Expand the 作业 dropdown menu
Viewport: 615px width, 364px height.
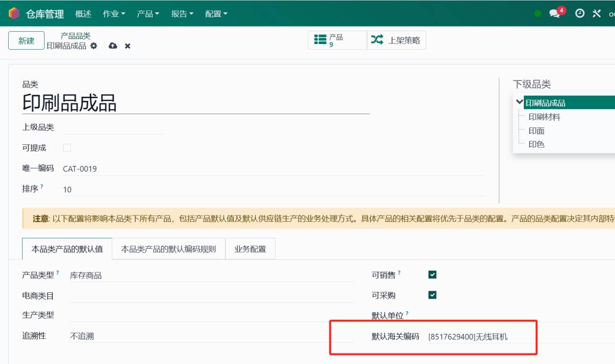pos(114,14)
